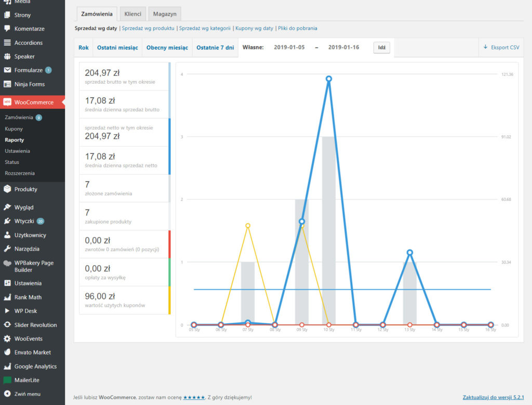Switch to the Zamówienia reports tab
532x405 pixels.
point(97,14)
